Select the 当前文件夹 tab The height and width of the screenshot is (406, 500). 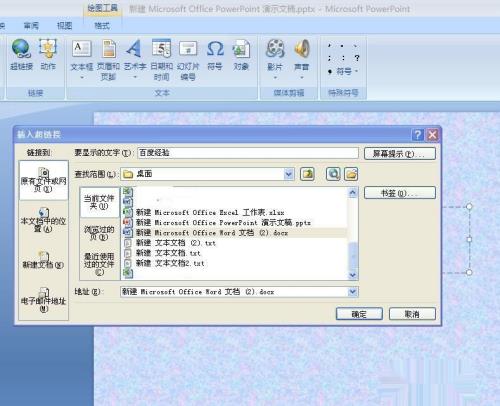tap(99, 202)
